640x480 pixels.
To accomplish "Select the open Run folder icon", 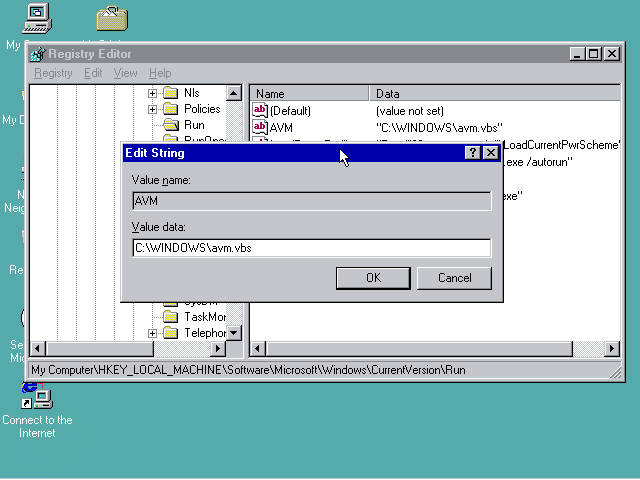I will pos(171,125).
